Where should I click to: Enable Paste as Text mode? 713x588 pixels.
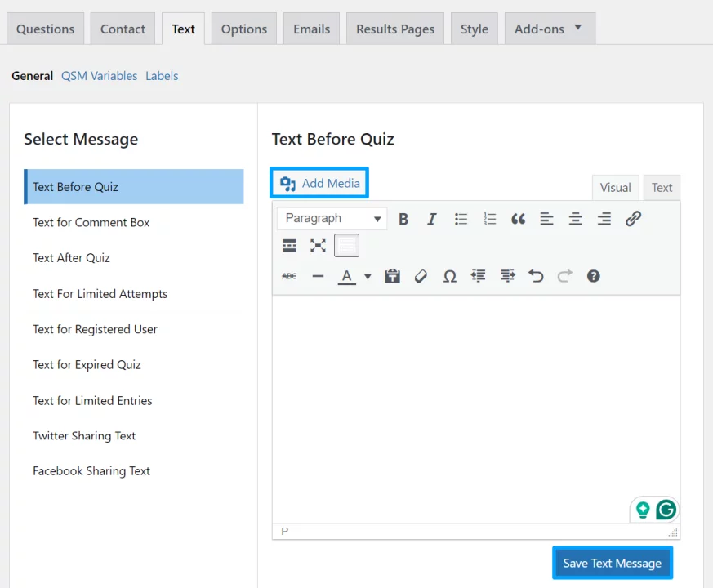coord(392,276)
